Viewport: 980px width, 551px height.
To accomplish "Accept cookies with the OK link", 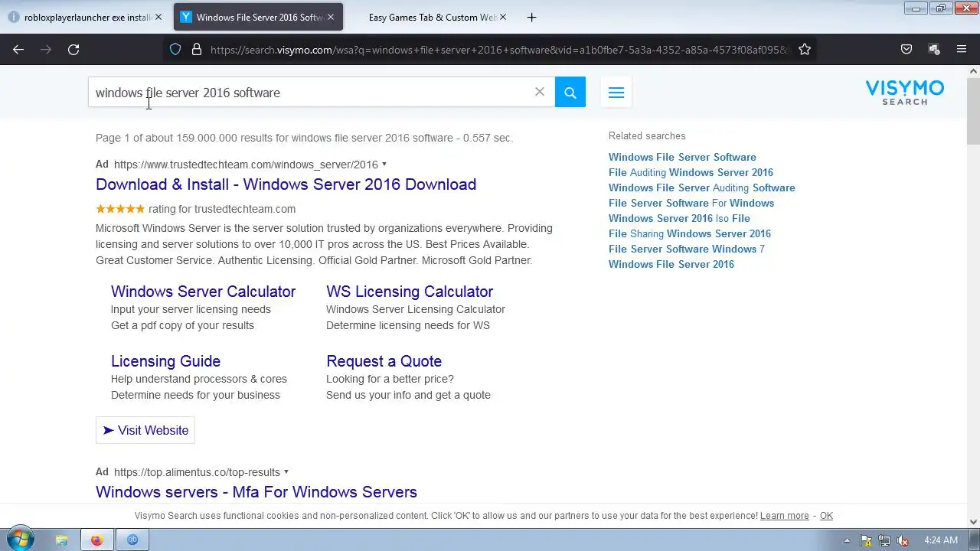I will (826, 516).
